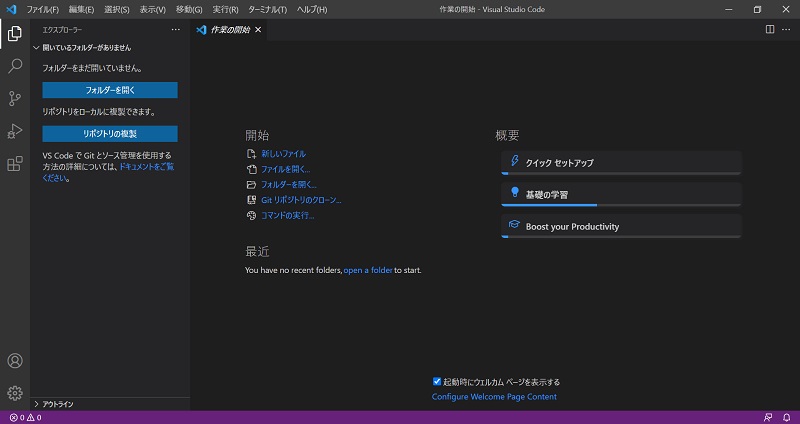Click the フォルダーを開く folder icon in start list
Viewport: 800px width, 424px height.
[x=251, y=185]
